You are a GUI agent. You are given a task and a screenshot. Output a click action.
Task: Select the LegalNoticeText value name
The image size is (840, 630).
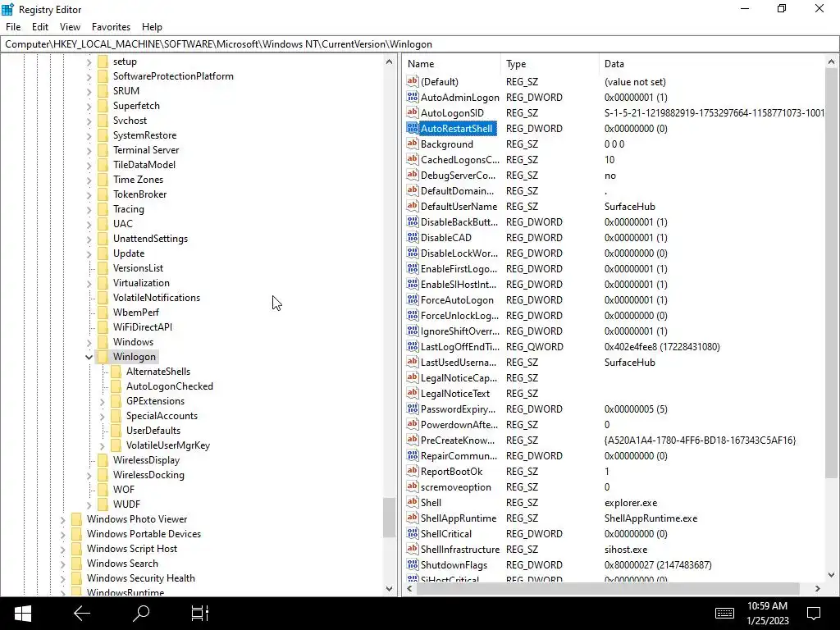pos(454,393)
